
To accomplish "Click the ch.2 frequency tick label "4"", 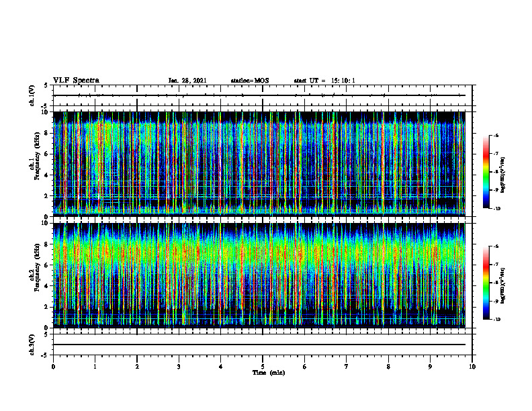I will click(47, 286).
